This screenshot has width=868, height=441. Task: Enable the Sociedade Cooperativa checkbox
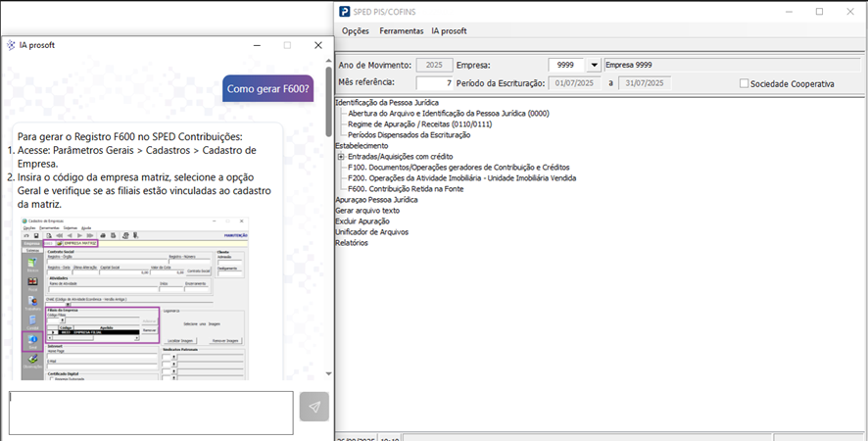point(744,83)
